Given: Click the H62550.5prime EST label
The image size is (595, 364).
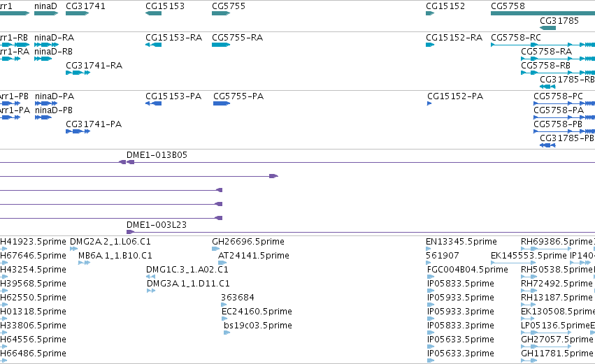Looking at the screenshot, I should [x=34, y=298].
